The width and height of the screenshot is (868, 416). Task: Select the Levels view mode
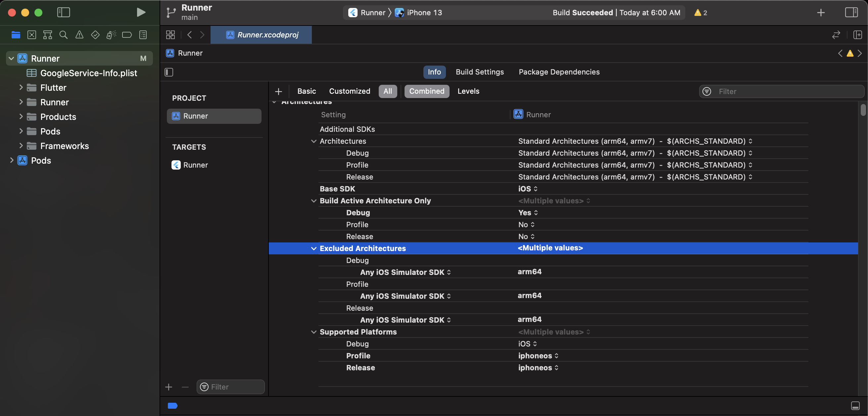pos(468,91)
